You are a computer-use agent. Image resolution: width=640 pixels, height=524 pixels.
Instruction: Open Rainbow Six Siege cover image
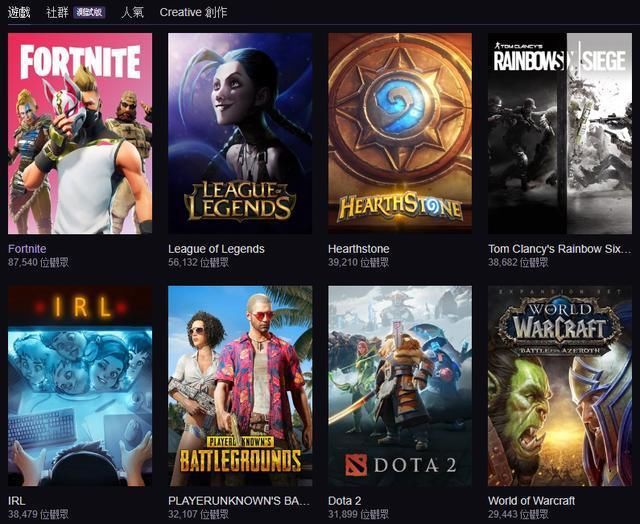pos(560,133)
